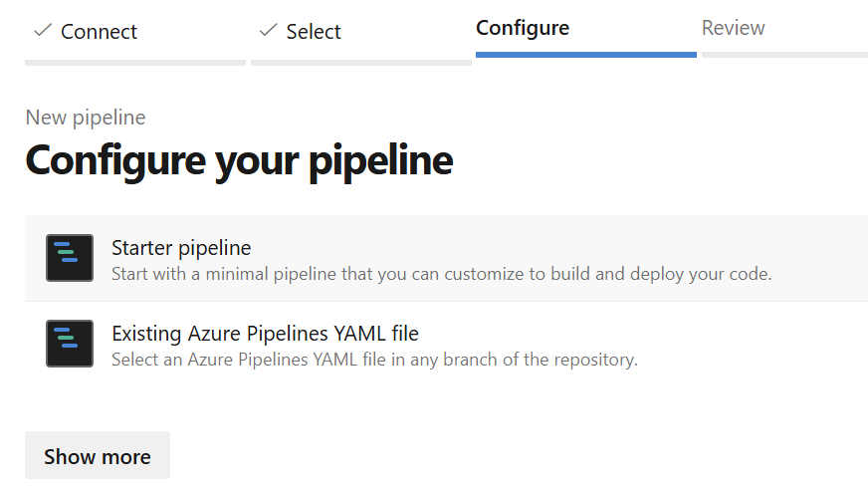Return to the Select step
The height and width of the screenshot is (493, 868).
pos(313,32)
